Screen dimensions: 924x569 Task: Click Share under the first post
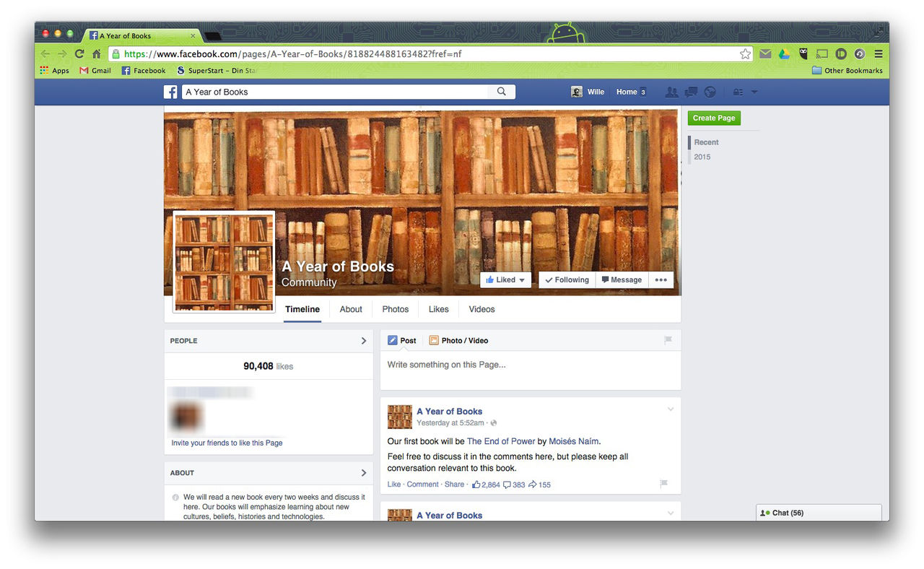click(454, 485)
